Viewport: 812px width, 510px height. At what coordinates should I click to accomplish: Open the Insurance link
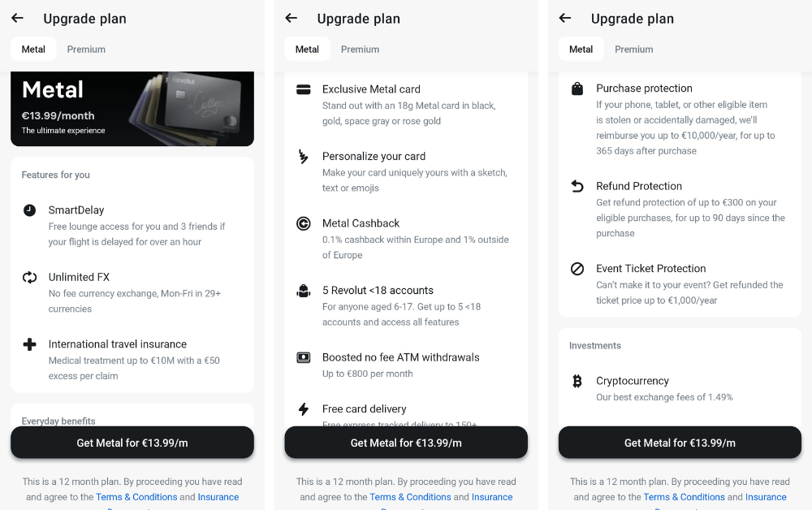[218, 497]
